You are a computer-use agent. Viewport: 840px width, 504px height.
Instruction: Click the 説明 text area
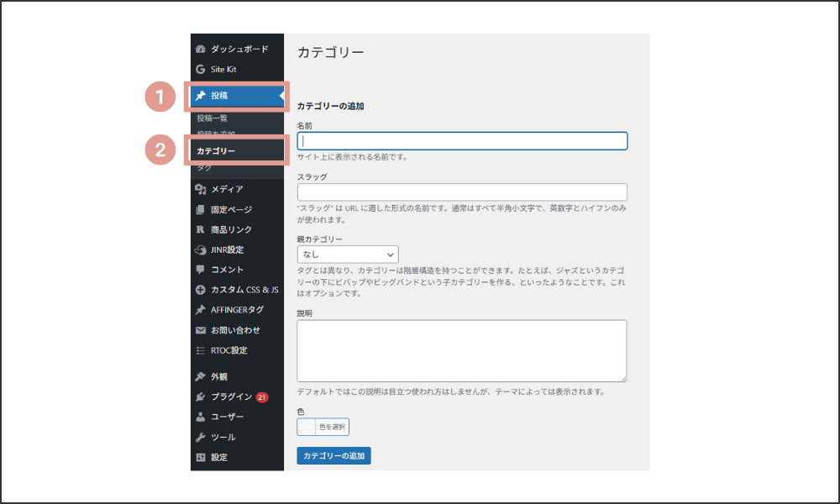(462, 351)
